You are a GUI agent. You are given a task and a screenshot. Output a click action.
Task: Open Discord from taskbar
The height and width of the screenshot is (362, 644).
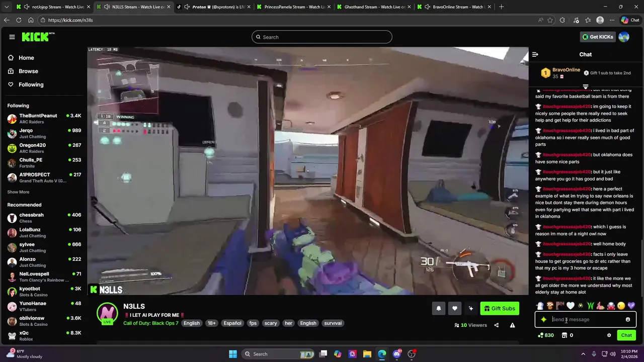[397, 354]
